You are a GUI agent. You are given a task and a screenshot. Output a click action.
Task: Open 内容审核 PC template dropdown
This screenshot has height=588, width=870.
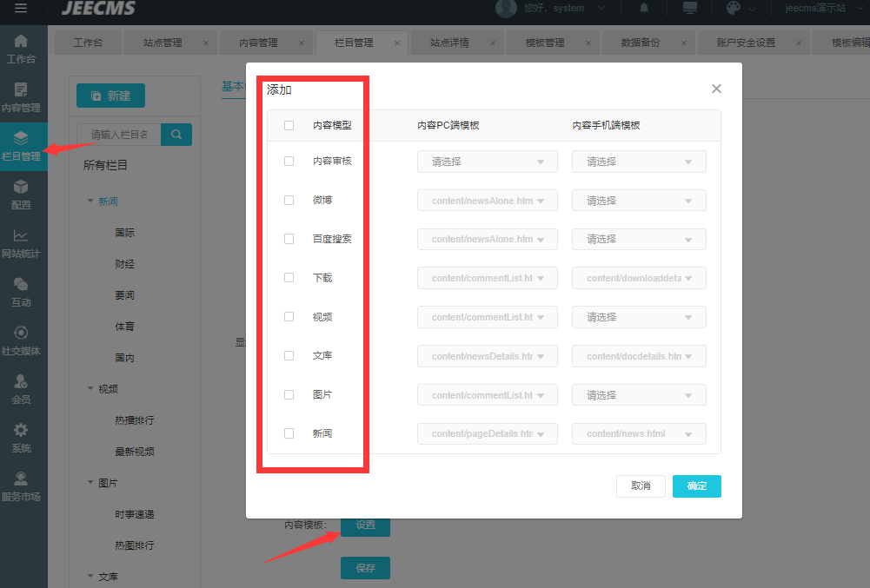pyautogui.click(x=488, y=162)
